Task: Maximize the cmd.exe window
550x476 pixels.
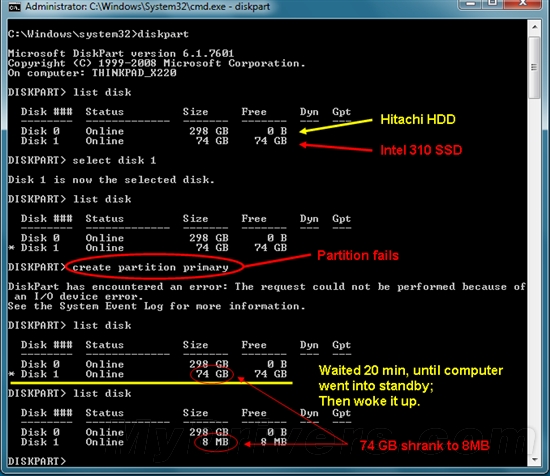Action: click(x=492, y=4)
